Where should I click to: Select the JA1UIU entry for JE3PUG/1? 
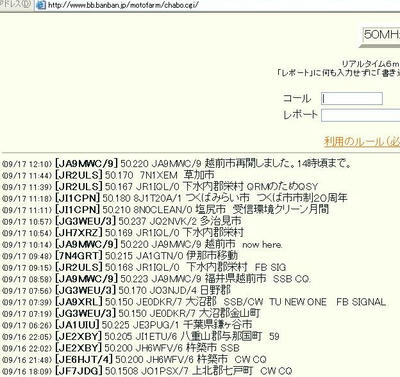[x=127, y=324]
